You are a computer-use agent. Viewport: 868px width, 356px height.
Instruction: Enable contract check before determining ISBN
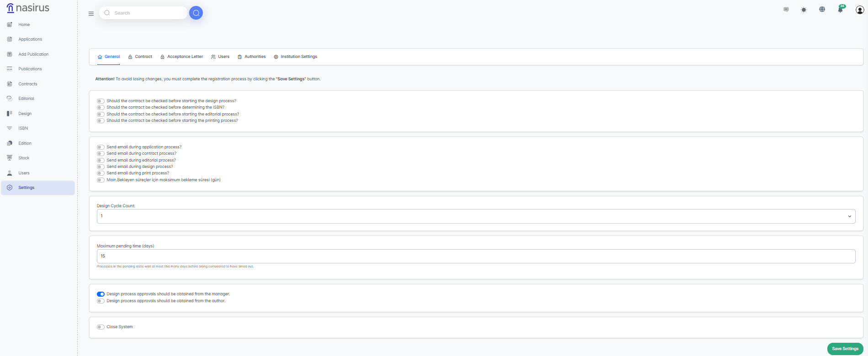point(101,108)
